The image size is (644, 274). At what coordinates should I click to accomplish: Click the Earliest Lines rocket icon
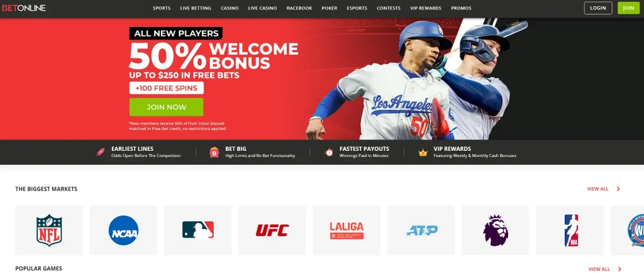click(x=100, y=152)
